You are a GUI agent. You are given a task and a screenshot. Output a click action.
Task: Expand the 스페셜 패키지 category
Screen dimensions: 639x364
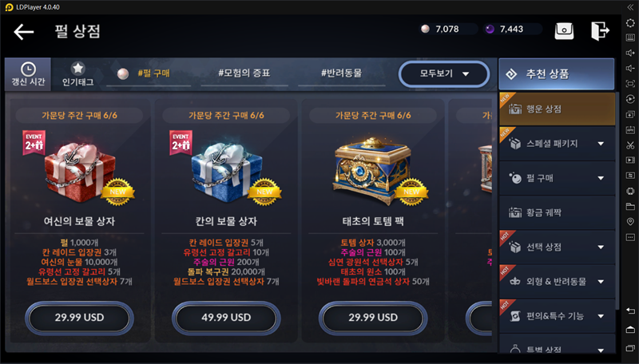point(557,144)
